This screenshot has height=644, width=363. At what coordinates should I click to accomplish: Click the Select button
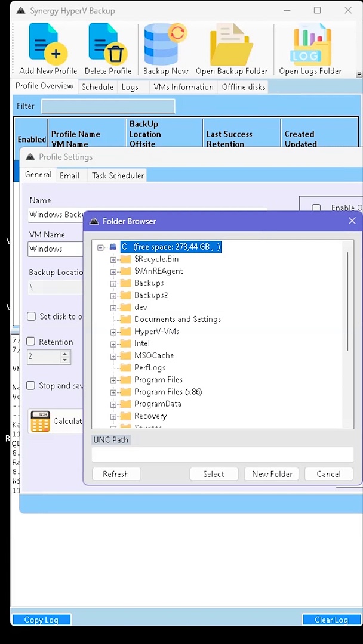click(x=214, y=474)
